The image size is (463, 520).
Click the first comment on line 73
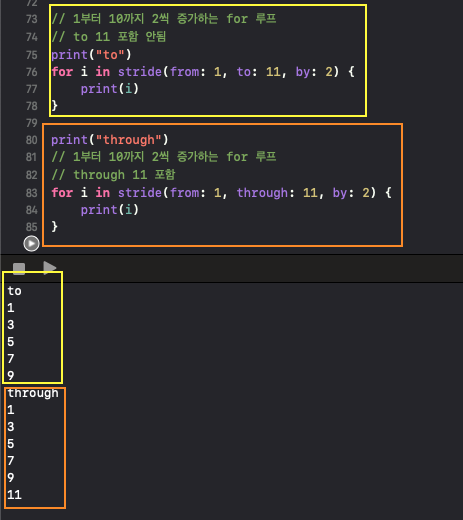(164, 19)
